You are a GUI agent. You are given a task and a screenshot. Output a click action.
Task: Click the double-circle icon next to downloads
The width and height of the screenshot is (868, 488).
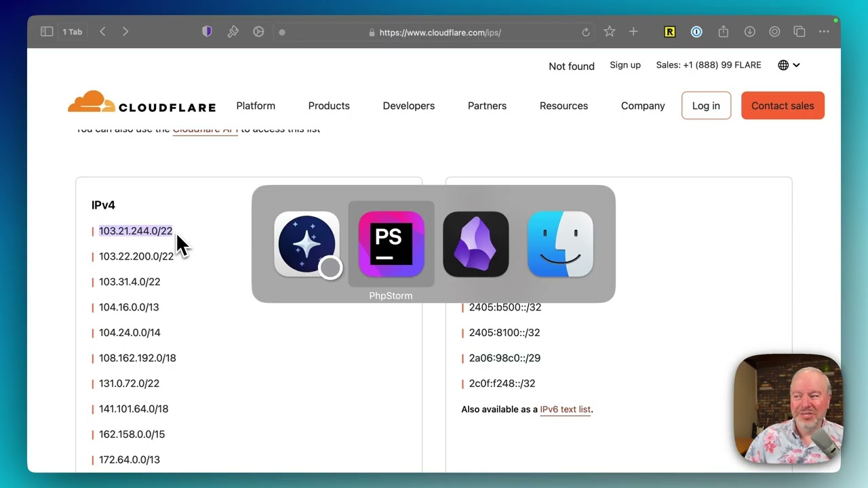click(775, 32)
